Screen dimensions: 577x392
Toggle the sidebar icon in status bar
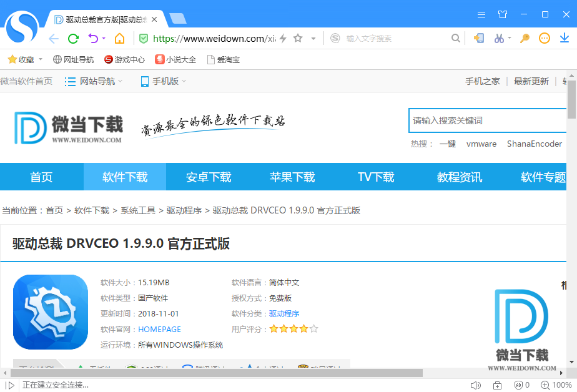10,385
